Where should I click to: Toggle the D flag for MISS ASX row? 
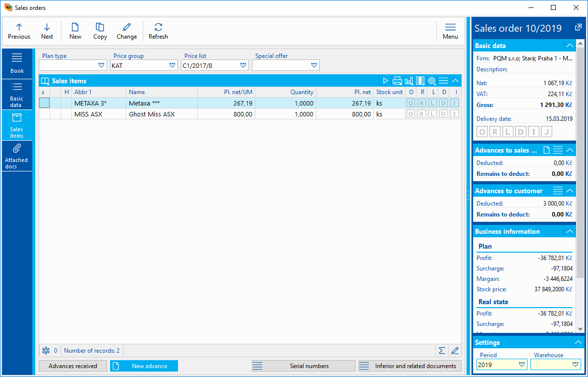[443, 114]
